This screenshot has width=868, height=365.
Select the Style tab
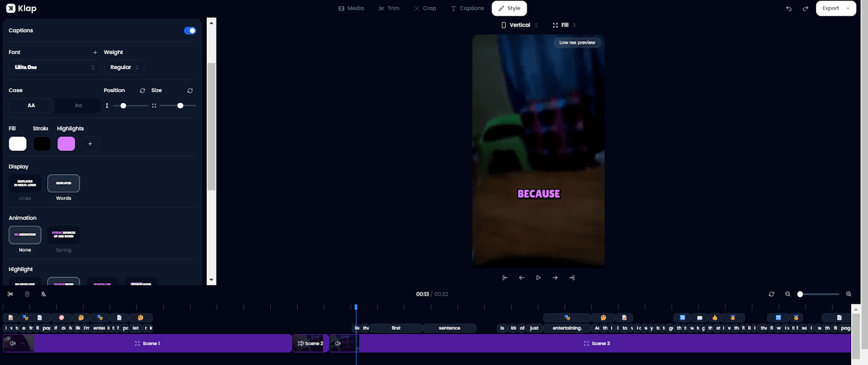[509, 8]
